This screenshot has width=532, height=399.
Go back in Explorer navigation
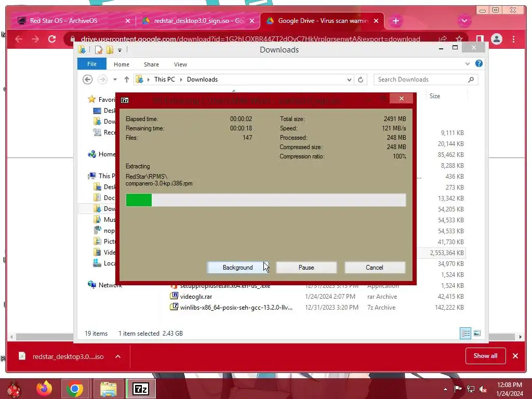tap(87, 79)
